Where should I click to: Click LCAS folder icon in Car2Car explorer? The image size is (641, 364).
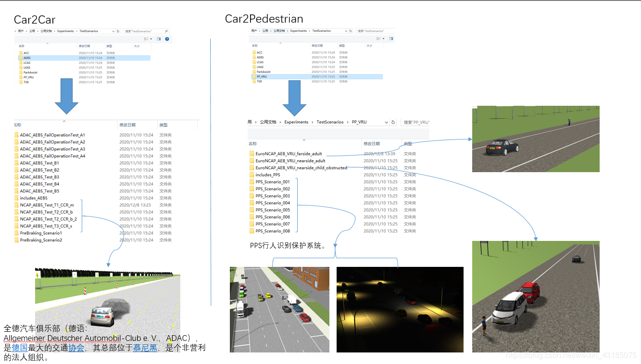(x=21, y=63)
